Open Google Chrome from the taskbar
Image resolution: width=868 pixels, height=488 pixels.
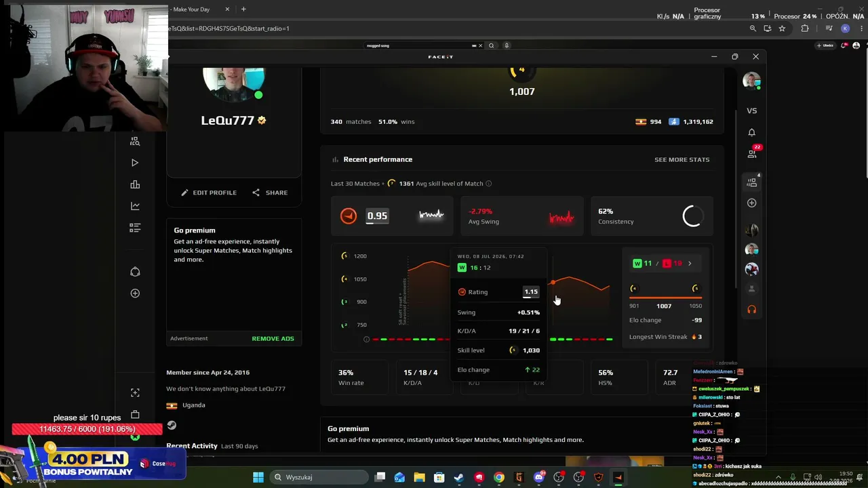tap(499, 477)
